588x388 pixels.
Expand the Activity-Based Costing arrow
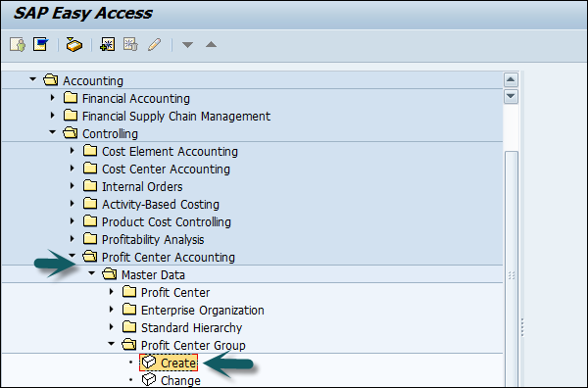(73, 204)
